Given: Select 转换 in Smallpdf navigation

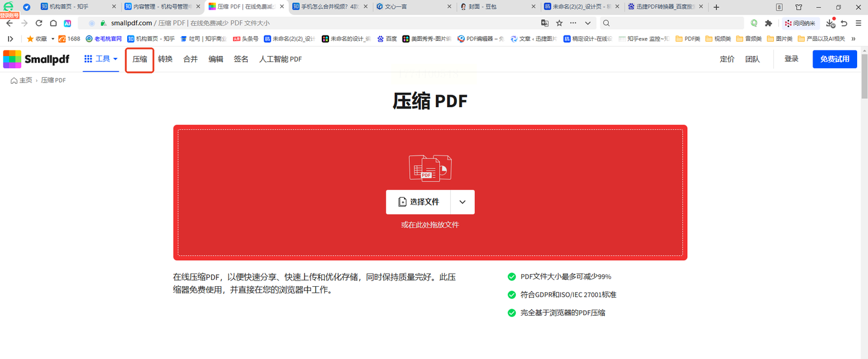Looking at the screenshot, I should [x=165, y=59].
